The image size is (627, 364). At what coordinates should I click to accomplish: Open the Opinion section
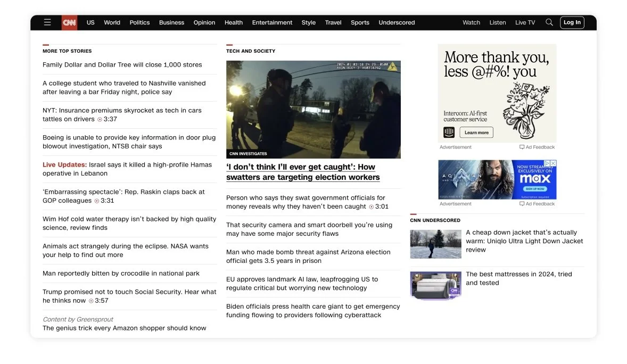tap(204, 22)
